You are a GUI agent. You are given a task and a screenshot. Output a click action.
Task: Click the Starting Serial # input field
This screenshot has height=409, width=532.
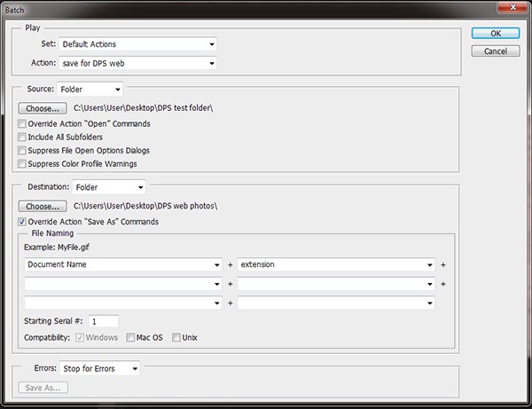coord(104,321)
